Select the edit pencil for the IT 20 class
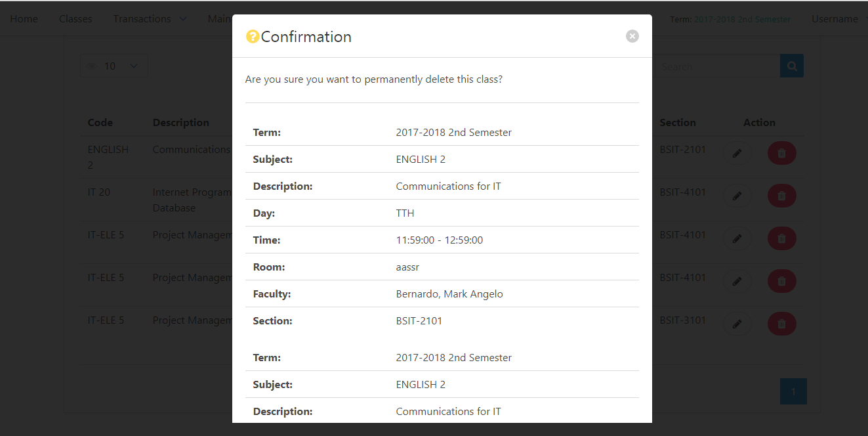The height and width of the screenshot is (436, 868). pos(737,196)
